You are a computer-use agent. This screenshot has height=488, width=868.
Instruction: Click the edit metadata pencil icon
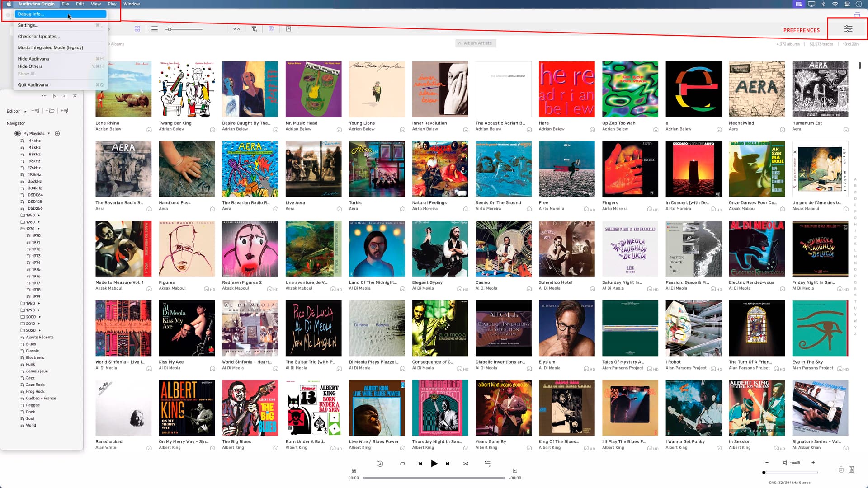point(288,29)
